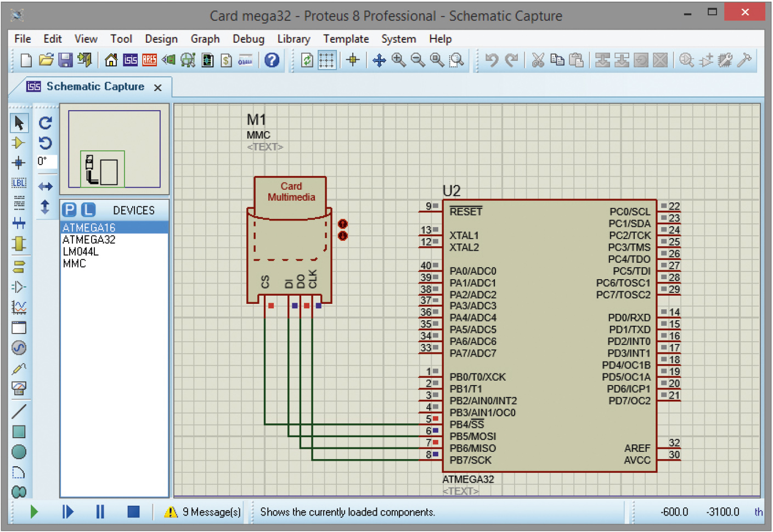Toggle the grid display
This screenshot has width=773, height=532.
tap(326, 60)
